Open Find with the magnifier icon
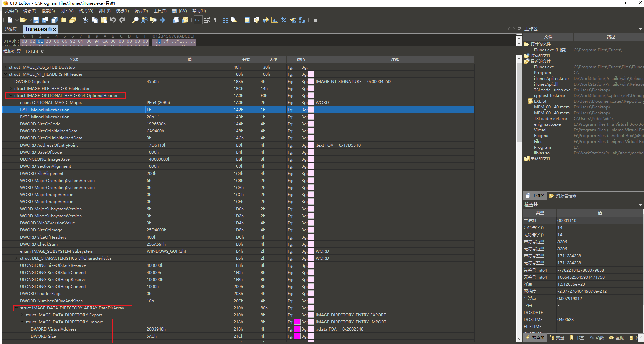This screenshot has height=344, width=644. [x=135, y=20]
